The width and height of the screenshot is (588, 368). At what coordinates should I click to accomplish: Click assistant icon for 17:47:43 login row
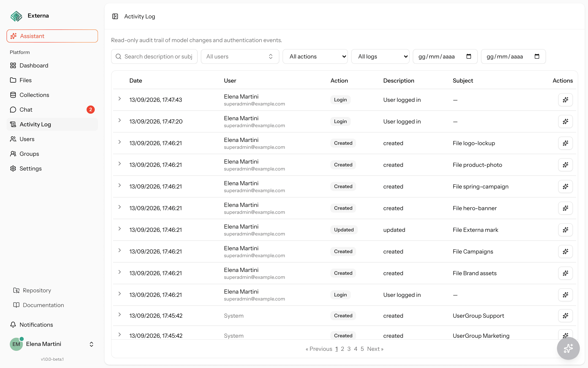coord(565,100)
